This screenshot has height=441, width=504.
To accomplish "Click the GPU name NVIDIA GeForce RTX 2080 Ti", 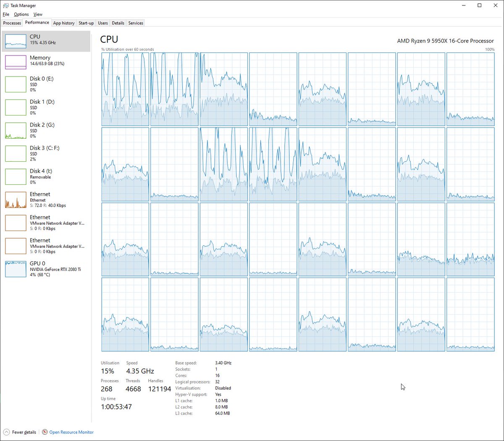I will [55, 269].
